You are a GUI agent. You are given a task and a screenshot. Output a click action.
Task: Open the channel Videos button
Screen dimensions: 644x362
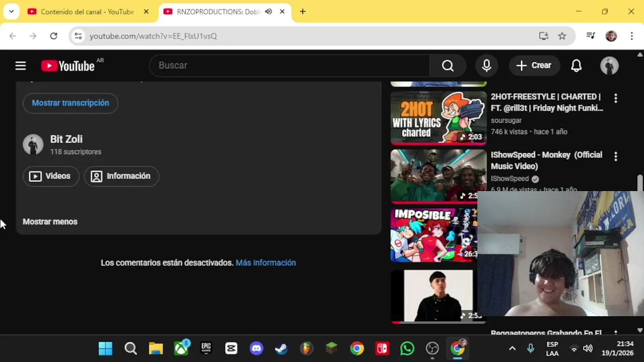(x=50, y=176)
